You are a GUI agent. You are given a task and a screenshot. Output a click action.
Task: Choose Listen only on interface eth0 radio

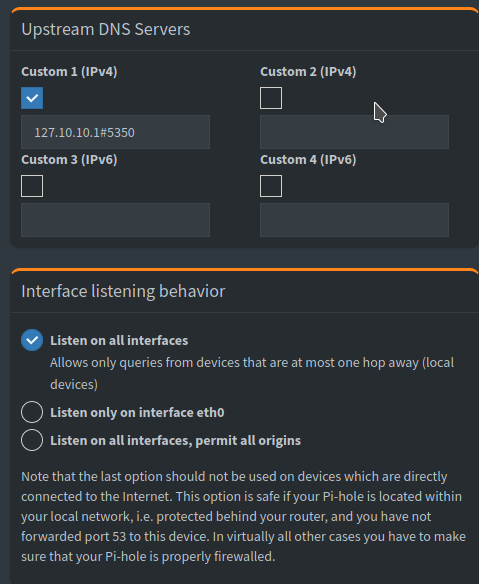[32, 412]
